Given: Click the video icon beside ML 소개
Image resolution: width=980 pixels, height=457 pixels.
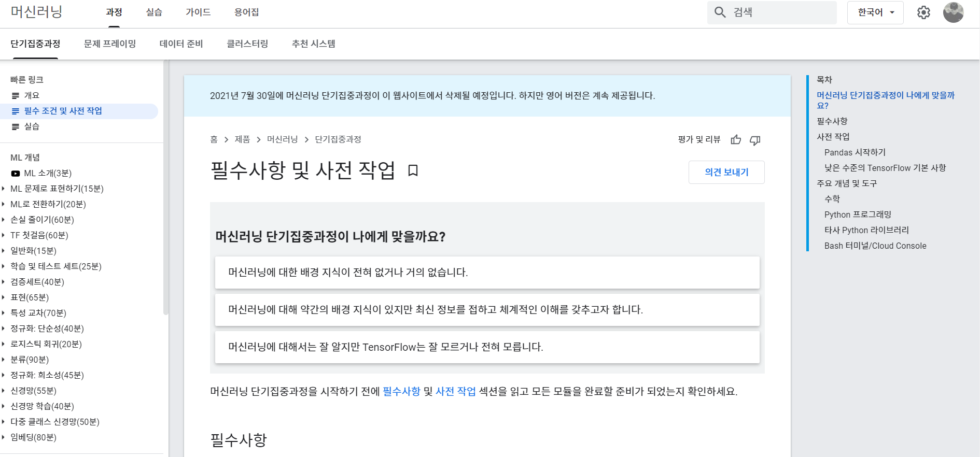Looking at the screenshot, I should coord(16,174).
